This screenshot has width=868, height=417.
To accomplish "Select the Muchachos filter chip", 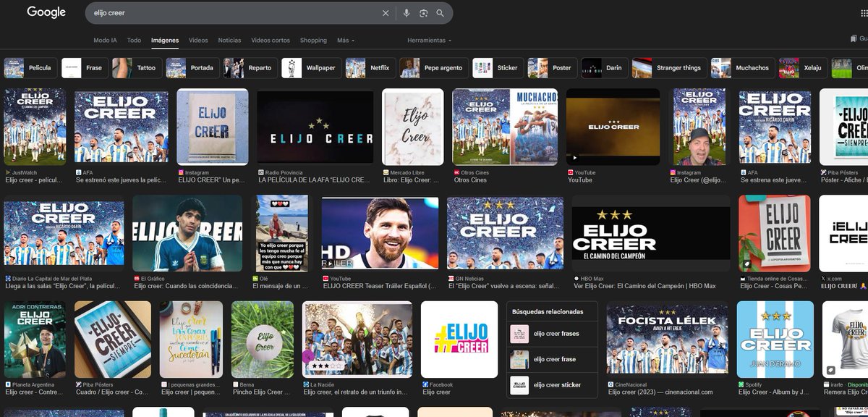I will click(741, 68).
